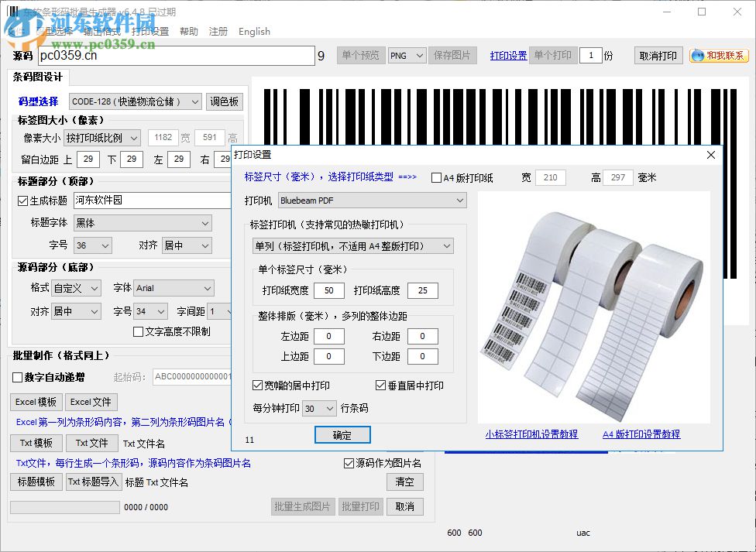The width and height of the screenshot is (756, 552).
Task: Click the 清空 clear button
Action: pos(404,482)
